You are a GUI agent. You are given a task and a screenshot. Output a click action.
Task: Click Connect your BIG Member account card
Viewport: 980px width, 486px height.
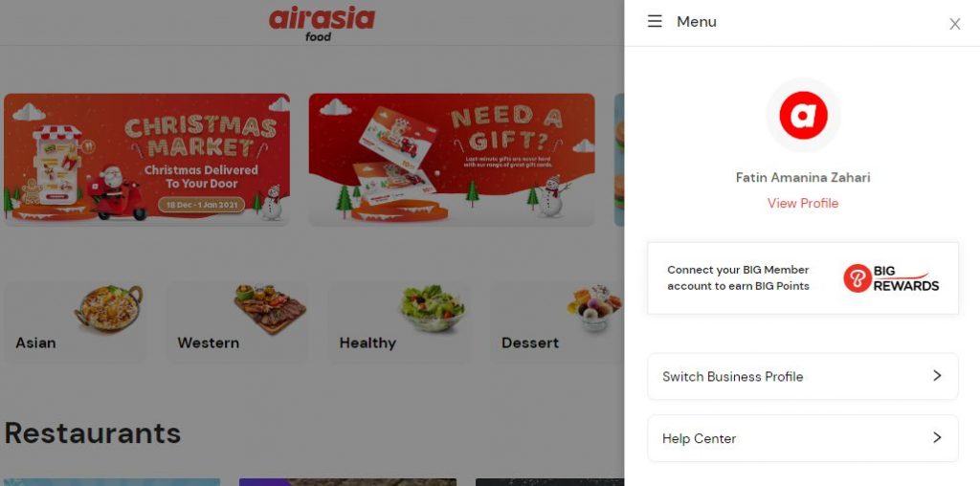[803, 278]
